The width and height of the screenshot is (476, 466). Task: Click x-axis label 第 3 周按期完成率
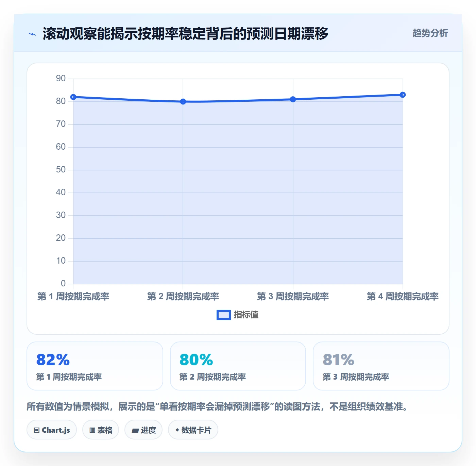[293, 297]
